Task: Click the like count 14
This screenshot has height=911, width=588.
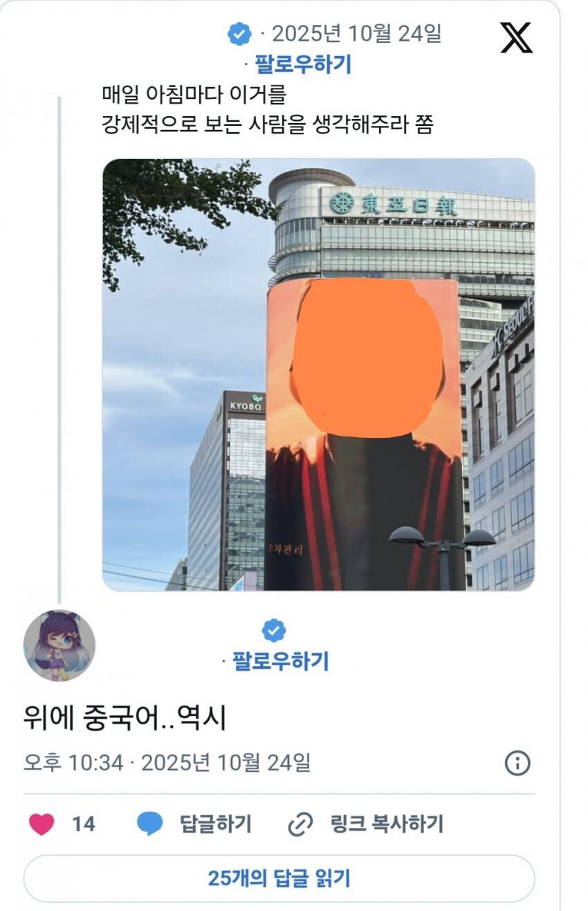Action: [x=84, y=825]
